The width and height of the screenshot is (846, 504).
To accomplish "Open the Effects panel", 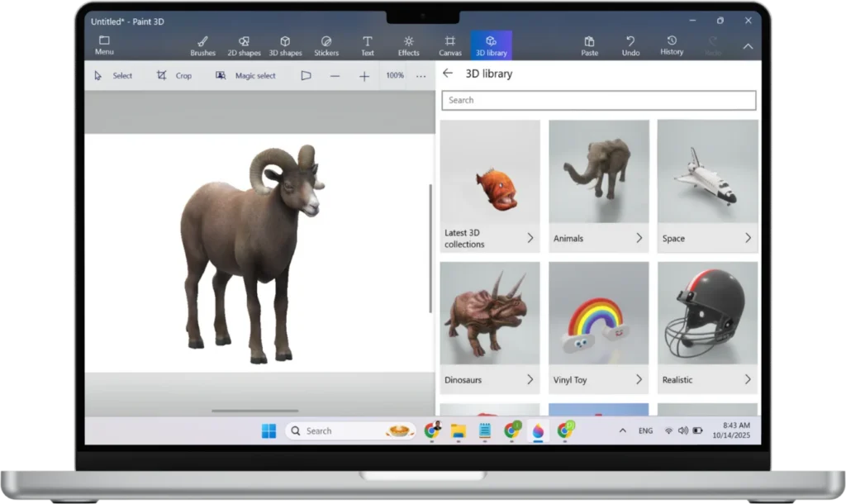I will 408,45.
